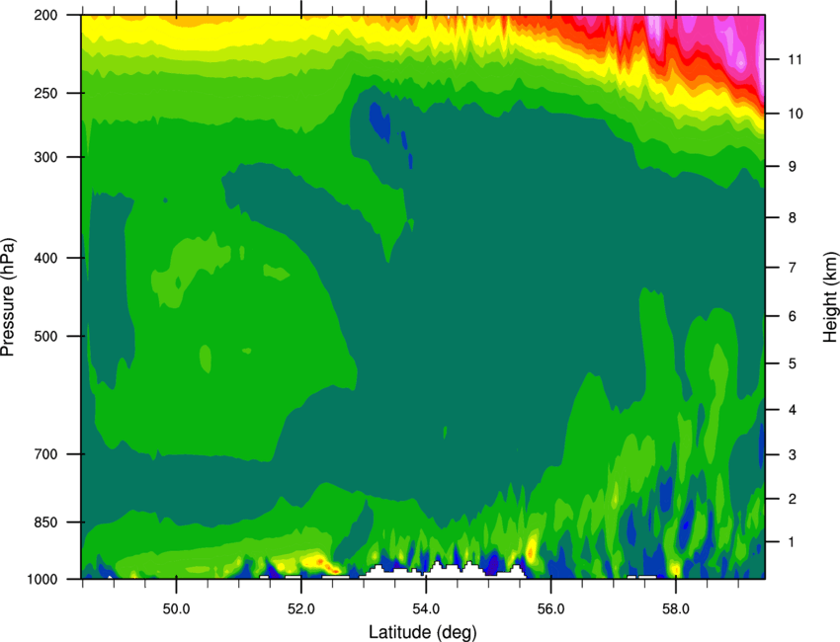This screenshot has width=840, height=642.
Task: Click height tick label 10
Action: [795, 114]
